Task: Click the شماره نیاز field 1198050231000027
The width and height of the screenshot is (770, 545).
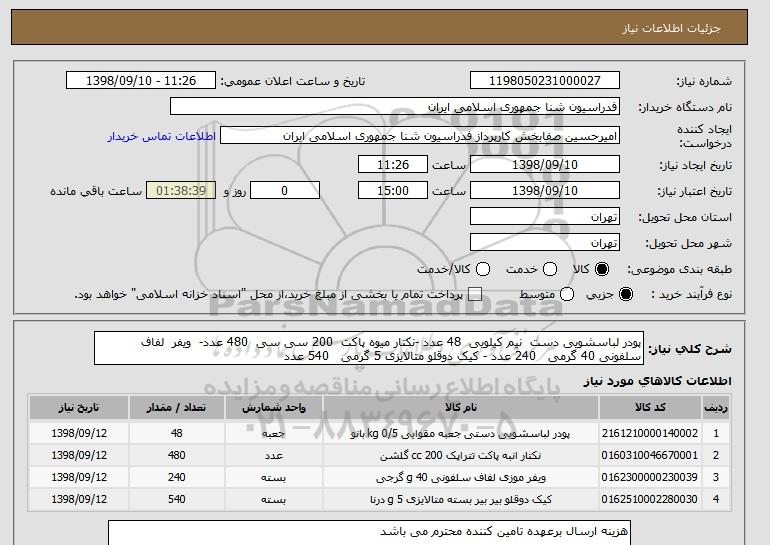Action: tap(545, 81)
